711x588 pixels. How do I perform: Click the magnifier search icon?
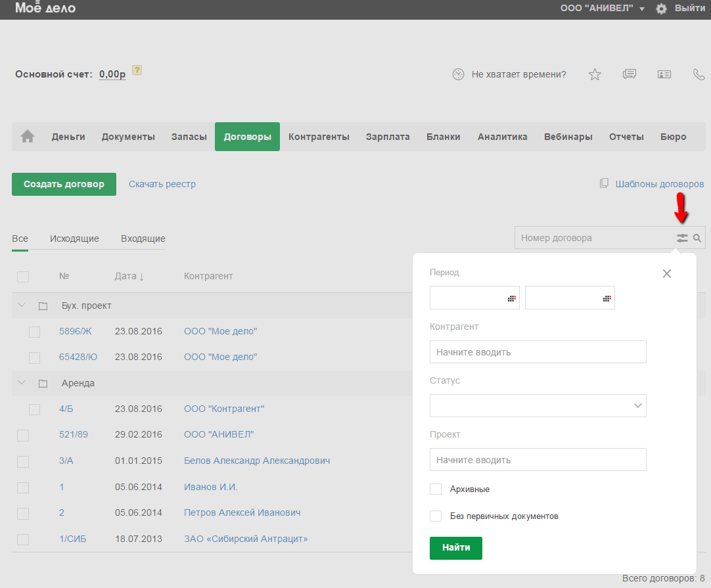(x=697, y=238)
